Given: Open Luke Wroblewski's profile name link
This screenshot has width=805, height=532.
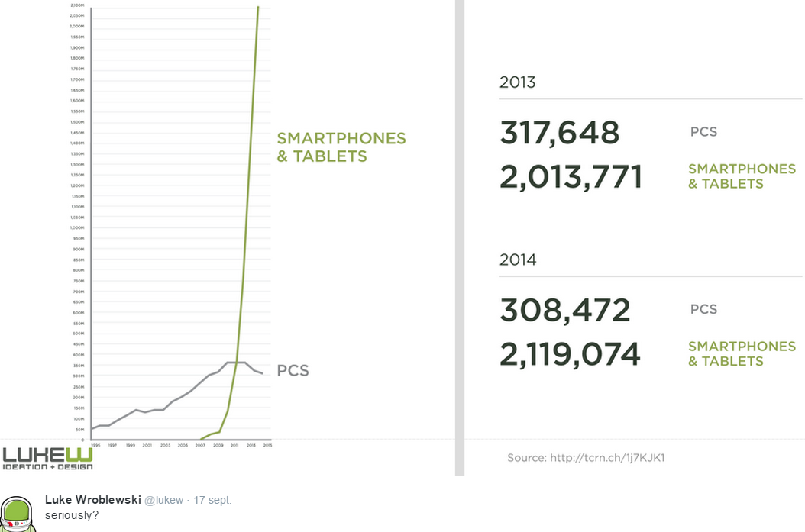Looking at the screenshot, I should tap(92, 500).
